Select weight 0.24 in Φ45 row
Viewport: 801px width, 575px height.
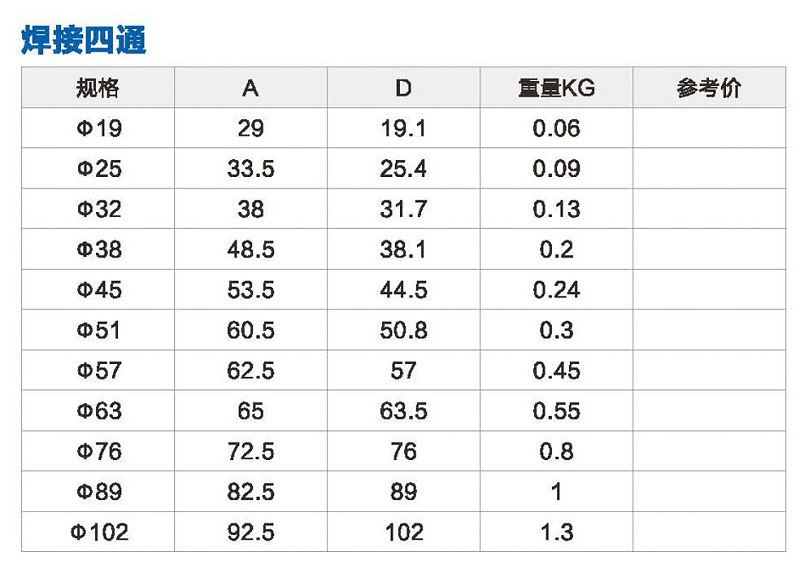556,289
